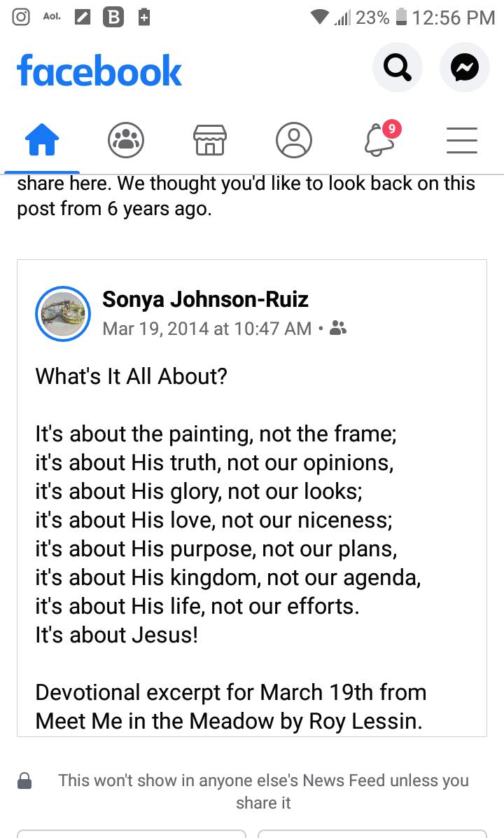This screenshot has width=504, height=838.
Task: Open Messenger chats
Action: (x=464, y=68)
